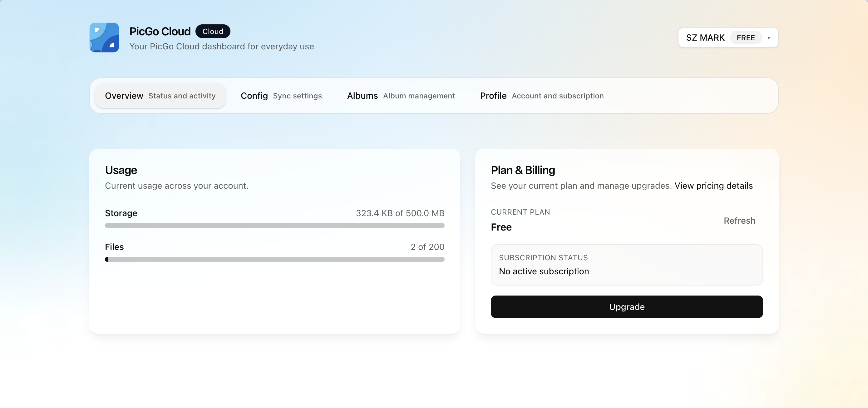Viewport: 868px width, 408px height.
Task: Go to the Albums tab
Action: tap(401, 96)
